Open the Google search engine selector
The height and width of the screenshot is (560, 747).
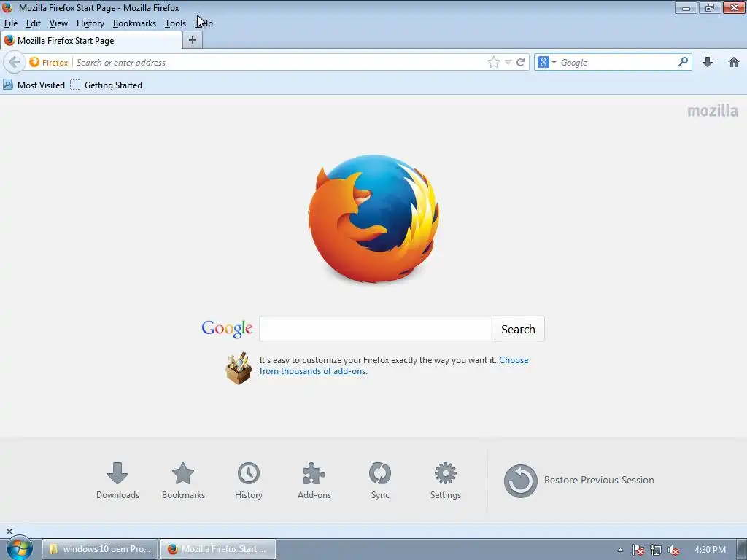pyautogui.click(x=546, y=63)
